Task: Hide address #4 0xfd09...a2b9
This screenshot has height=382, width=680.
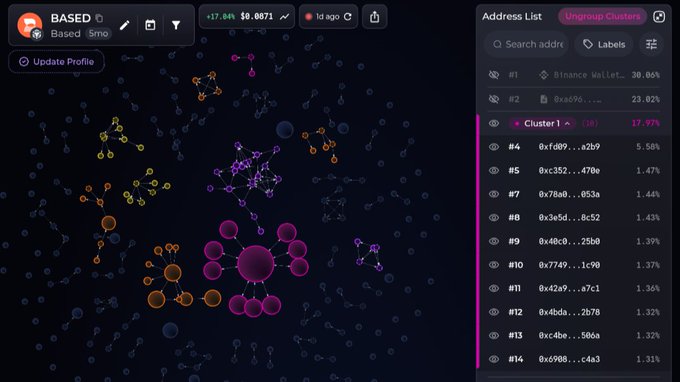Action: (x=494, y=147)
